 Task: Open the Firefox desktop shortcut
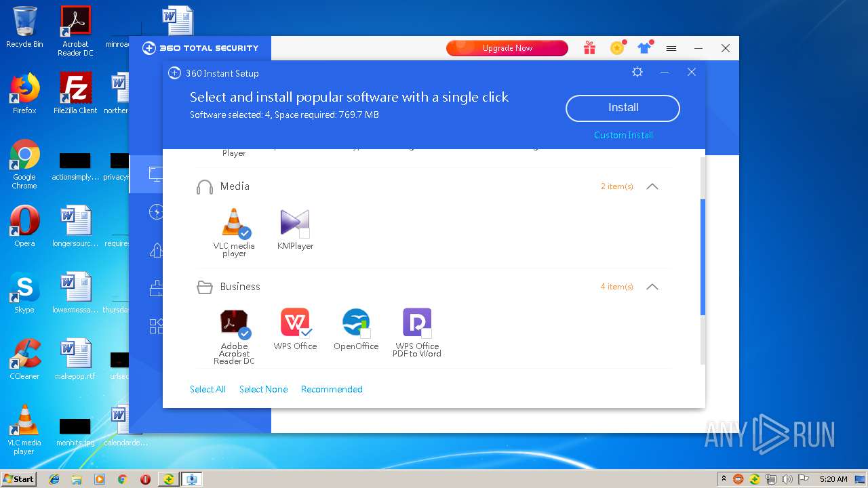24,94
